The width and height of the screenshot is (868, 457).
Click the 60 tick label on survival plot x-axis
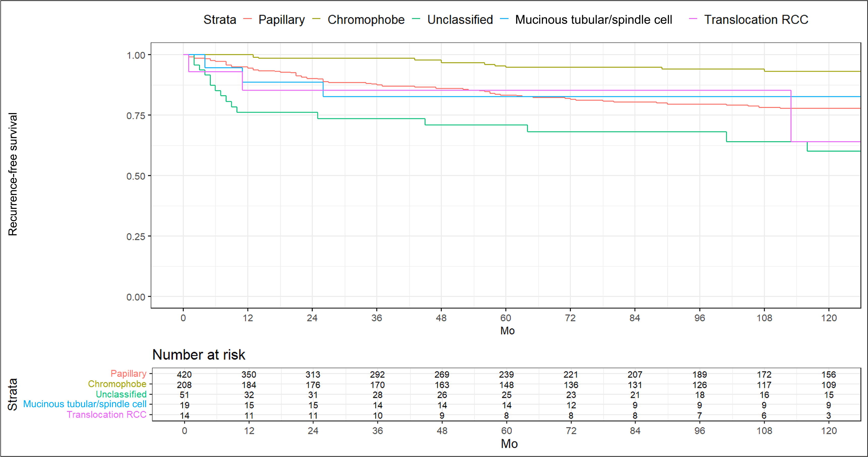coord(506,318)
